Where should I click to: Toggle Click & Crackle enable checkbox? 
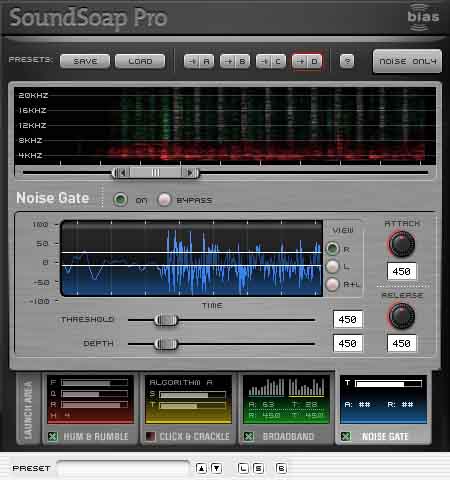coord(150,436)
